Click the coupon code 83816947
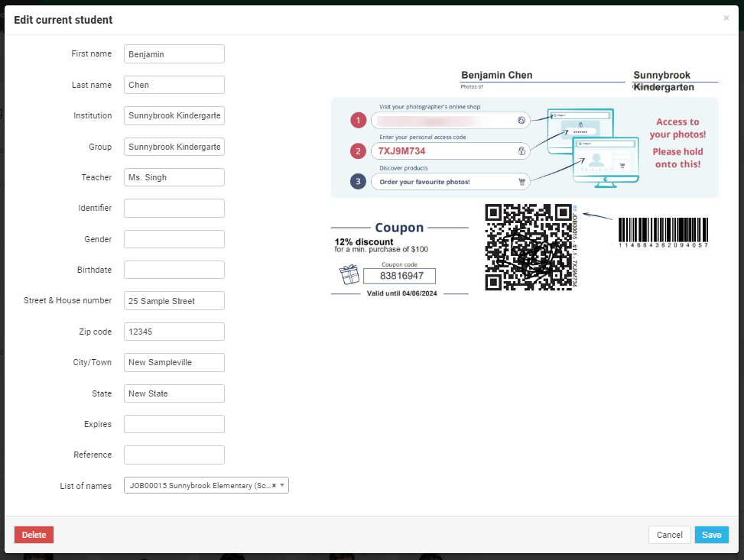 [x=401, y=276]
